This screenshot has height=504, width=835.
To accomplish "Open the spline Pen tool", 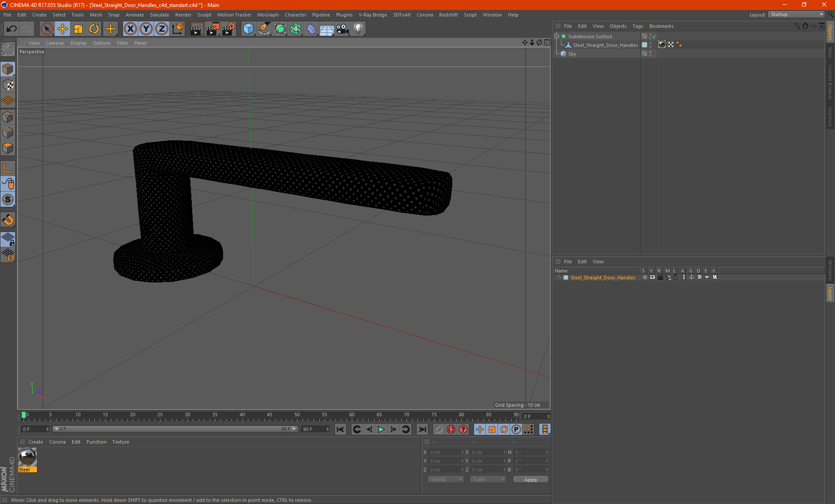I will coord(264,29).
